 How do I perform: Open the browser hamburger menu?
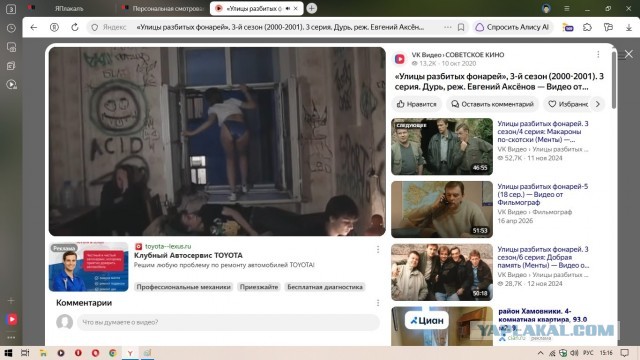[x=567, y=9]
